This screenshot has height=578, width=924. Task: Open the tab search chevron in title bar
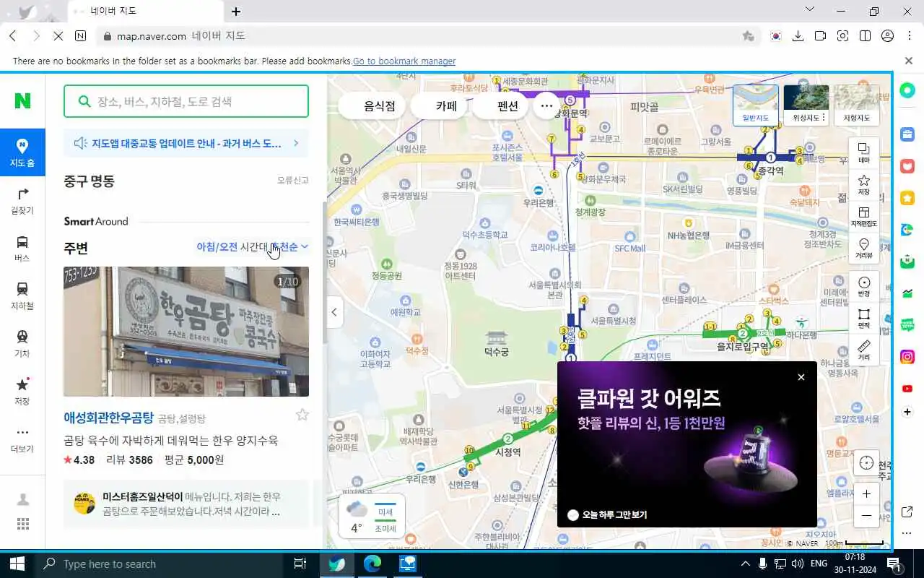click(x=810, y=10)
